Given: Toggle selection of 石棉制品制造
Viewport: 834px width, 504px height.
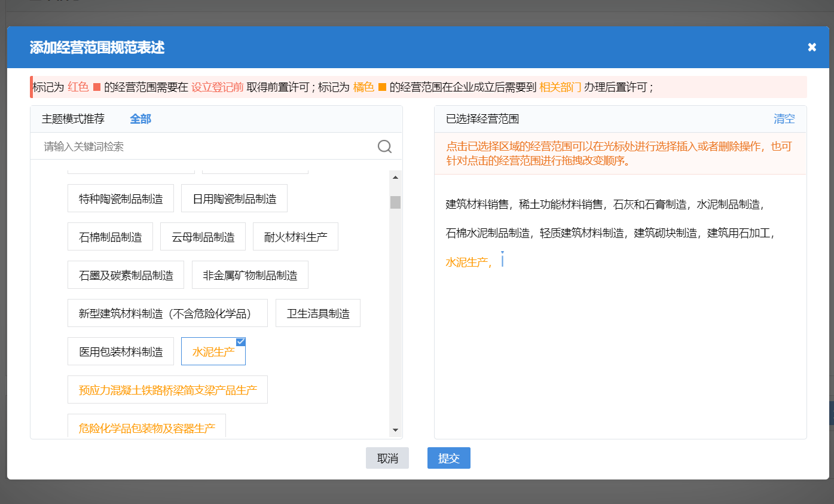Looking at the screenshot, I should [110, 236].
